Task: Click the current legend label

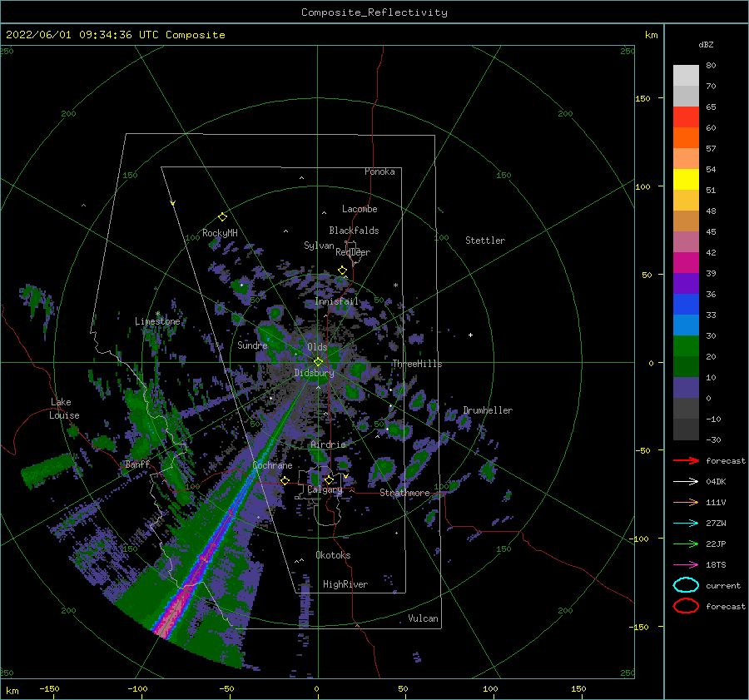Action: (x=723, y=586)
